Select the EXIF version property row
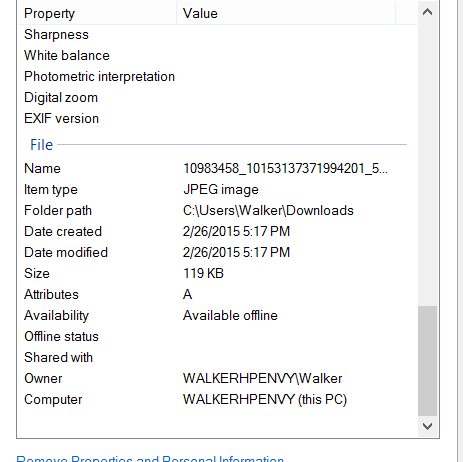The width and height of the screenshot is (463, 462). coord(217,119)
